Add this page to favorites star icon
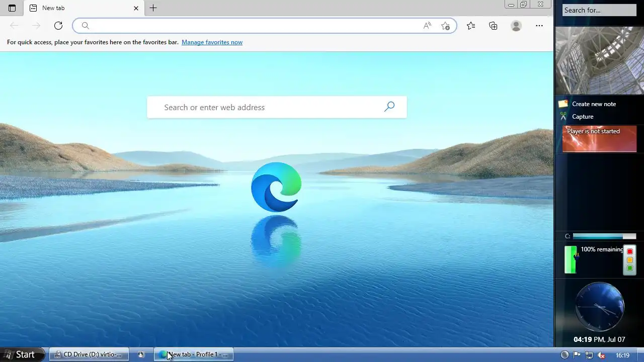This screenshot has height=362, width=644. pos(445,26)
